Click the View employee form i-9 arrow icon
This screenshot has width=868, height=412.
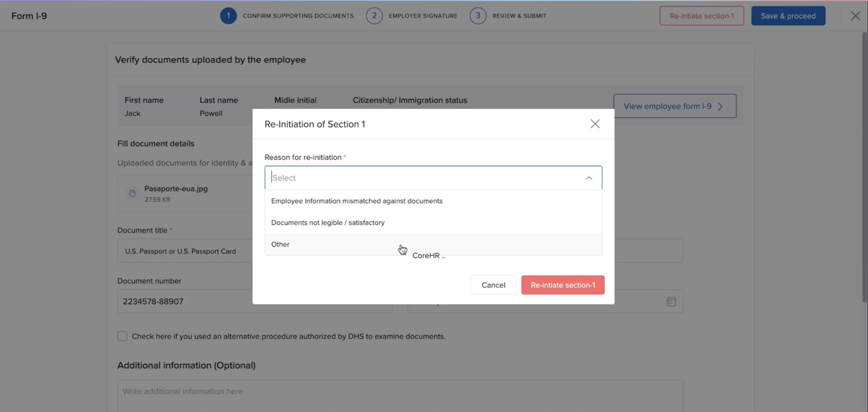tap(720, 107)
